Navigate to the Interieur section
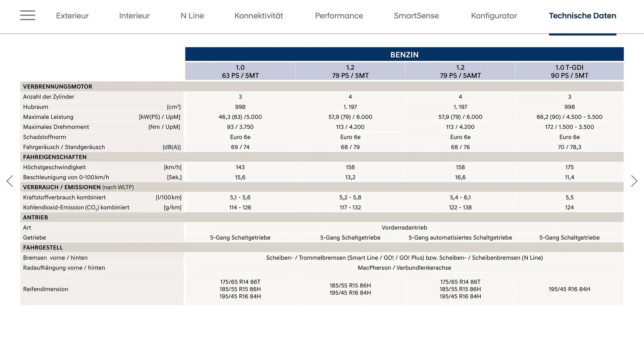This screenshot has width=644, height=362. pyautogui.click(x=134, y=16)
